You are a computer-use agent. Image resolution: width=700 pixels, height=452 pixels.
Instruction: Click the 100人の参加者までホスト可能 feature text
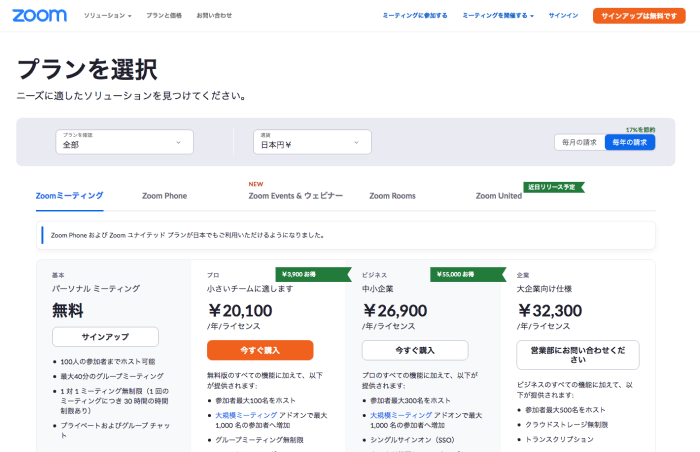108,361
